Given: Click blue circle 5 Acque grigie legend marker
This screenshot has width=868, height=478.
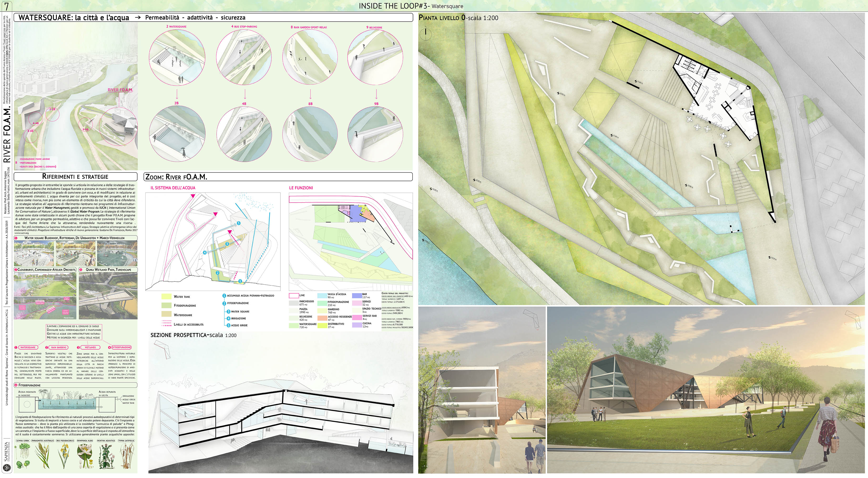Looking at the screenshot, I should [228, 325].
